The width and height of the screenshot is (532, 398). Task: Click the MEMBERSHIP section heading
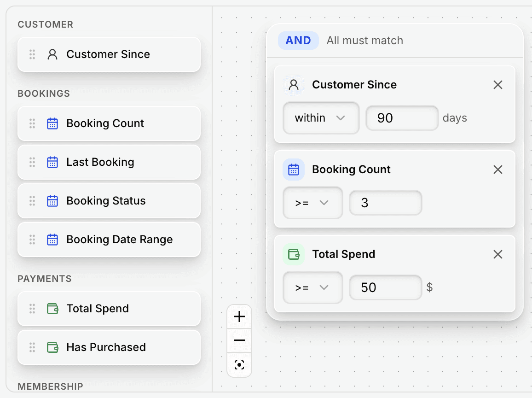coord(50,386)
